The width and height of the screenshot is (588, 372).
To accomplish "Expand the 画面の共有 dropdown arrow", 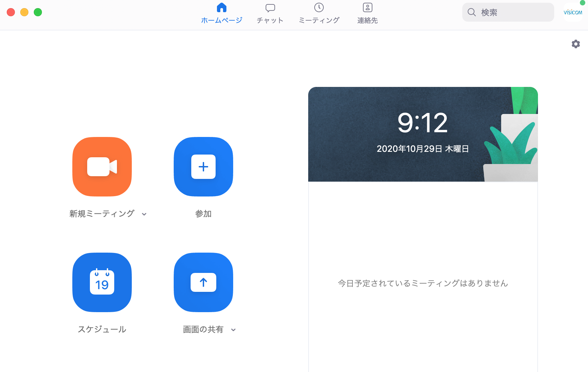I will point(233,330).
